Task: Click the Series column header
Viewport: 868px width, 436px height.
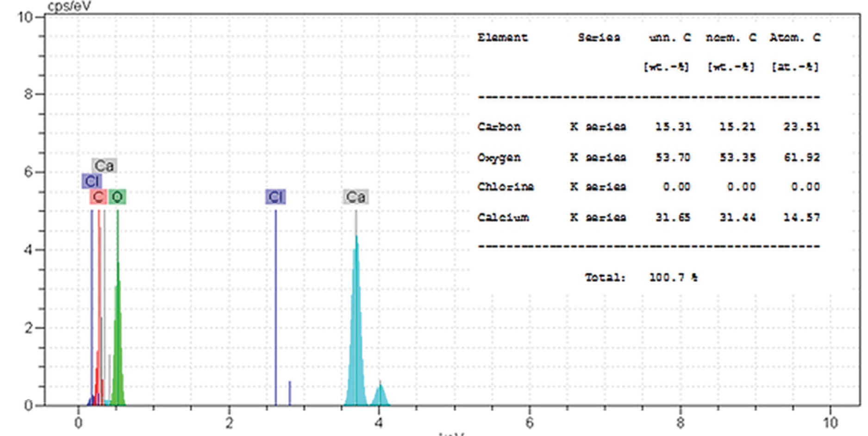Action: click(599, 37)
